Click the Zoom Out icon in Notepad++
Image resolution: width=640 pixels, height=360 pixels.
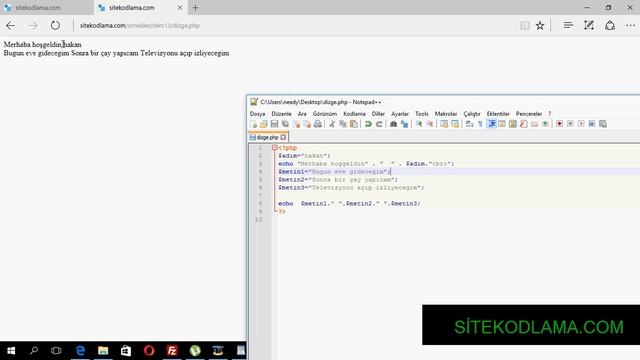(430, 124)
